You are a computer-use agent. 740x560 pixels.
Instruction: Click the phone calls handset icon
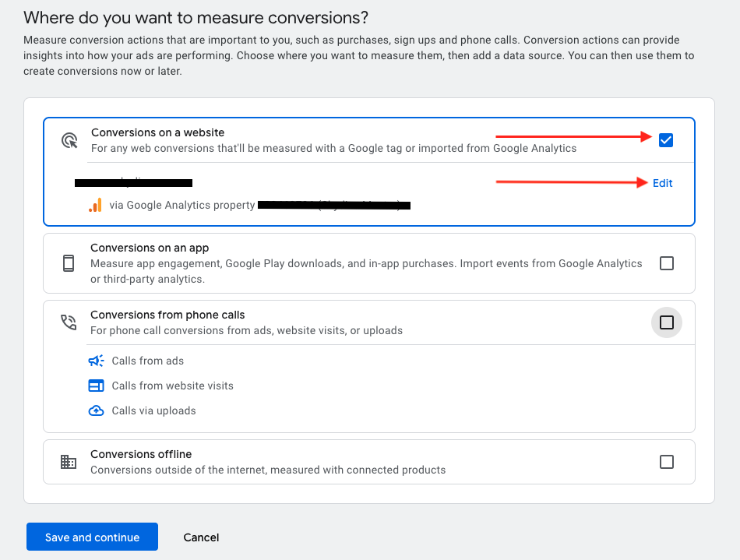(x=69, y=322)
